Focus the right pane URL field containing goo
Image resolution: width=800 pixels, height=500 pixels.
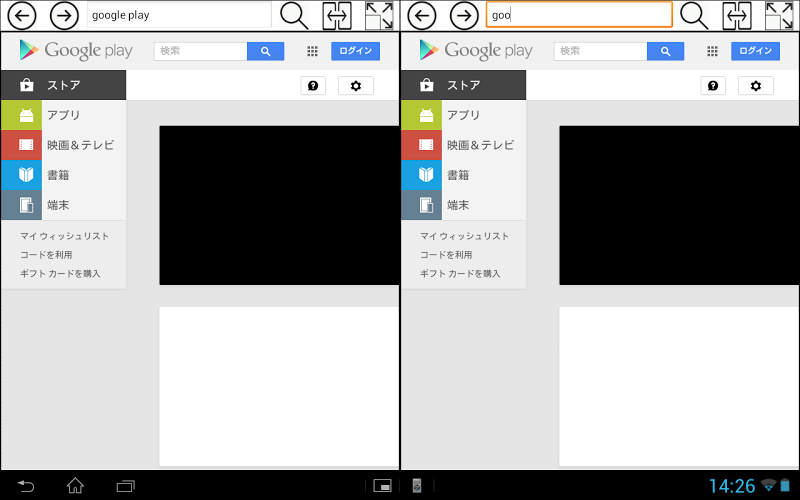(579, 15)
